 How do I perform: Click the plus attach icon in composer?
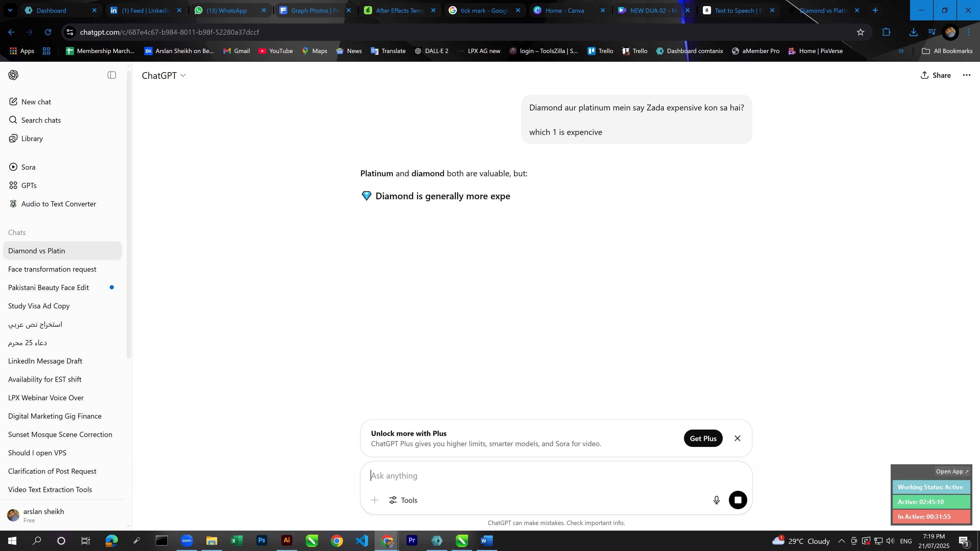coord(375,500)
